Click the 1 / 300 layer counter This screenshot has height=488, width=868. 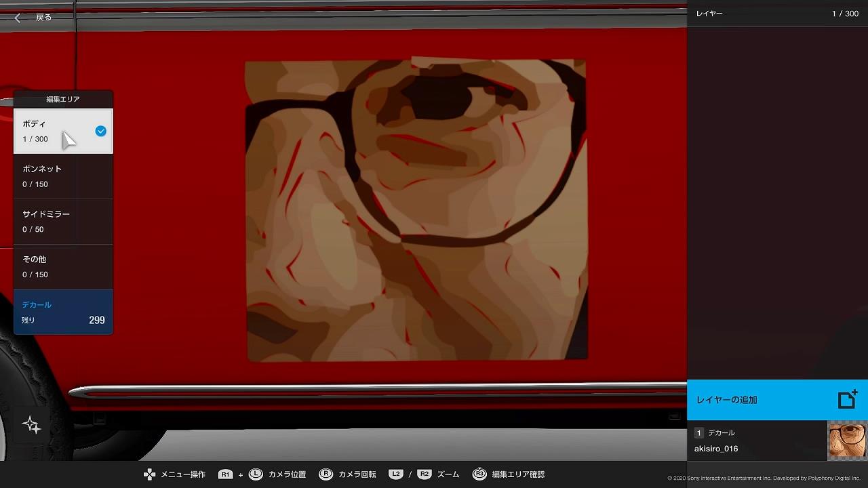845,14
